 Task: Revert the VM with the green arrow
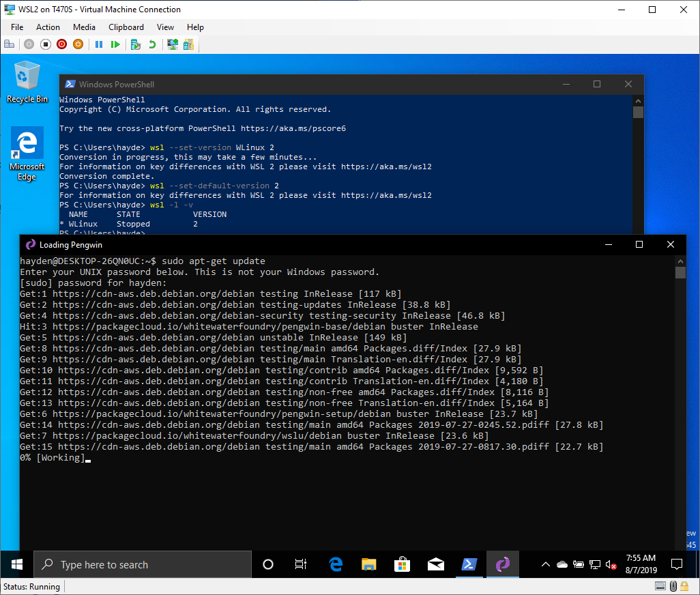[x=152, y=44]
